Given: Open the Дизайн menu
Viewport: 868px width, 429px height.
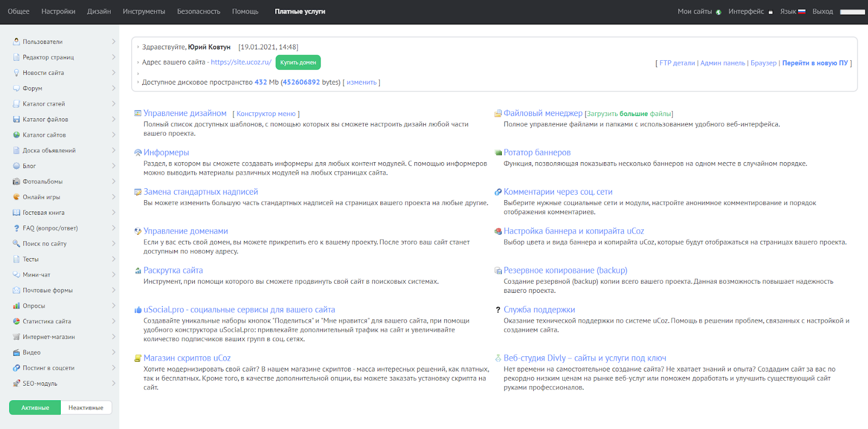Looking at the screenshot, I should [x=99, y=11].
